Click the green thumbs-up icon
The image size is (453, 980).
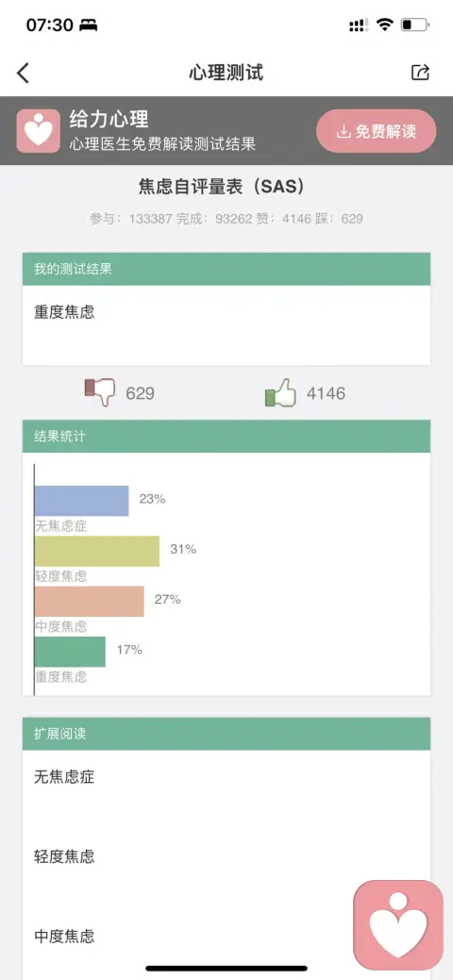[x=280, y=392]
